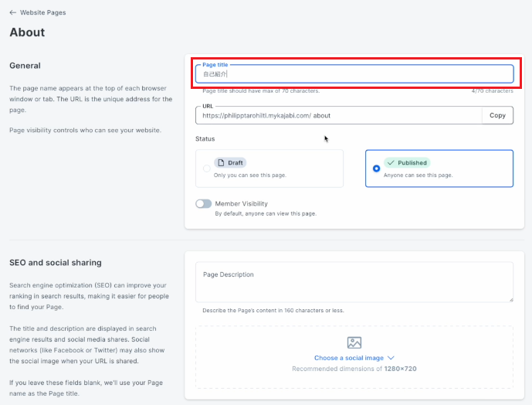
Task: Click the Draft document icon
Action: click(221, 163)
